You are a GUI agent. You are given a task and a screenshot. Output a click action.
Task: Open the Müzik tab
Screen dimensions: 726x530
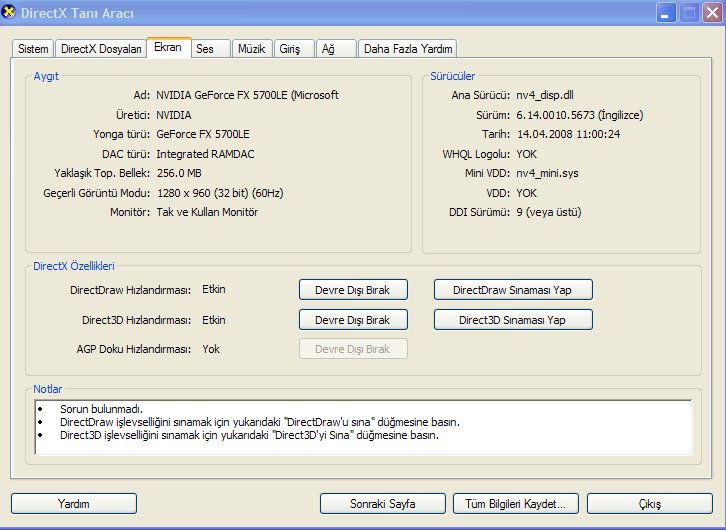(x=248, y=49)
